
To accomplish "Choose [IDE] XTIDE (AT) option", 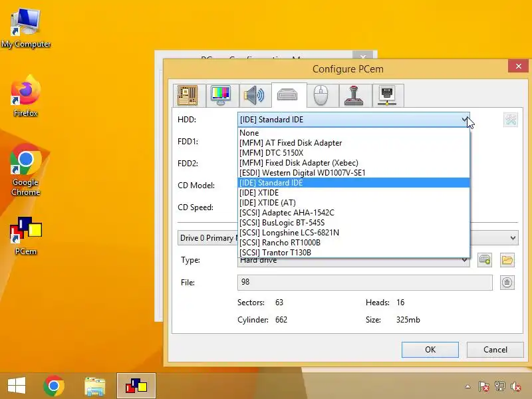I will pyautogui.click(x=354, y=203).
